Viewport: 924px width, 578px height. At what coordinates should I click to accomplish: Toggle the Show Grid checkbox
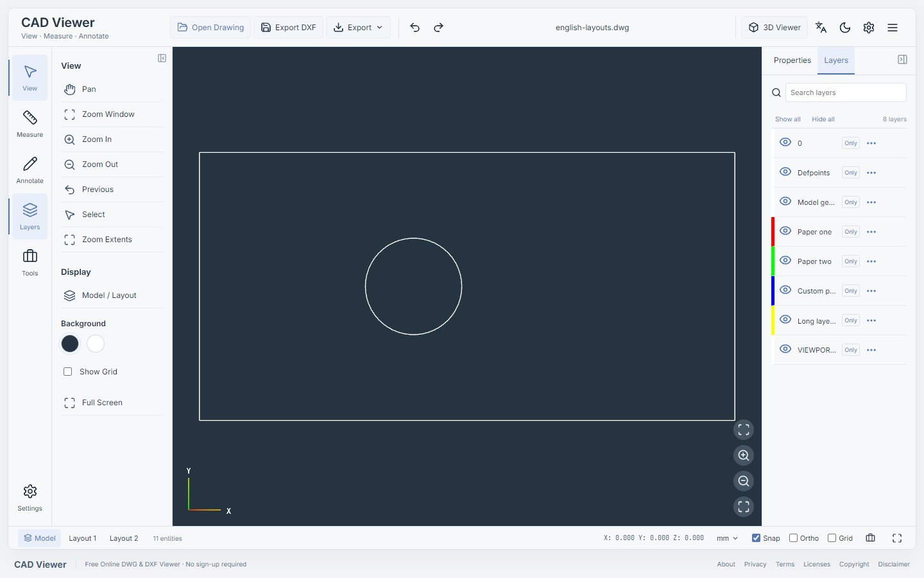68,372
